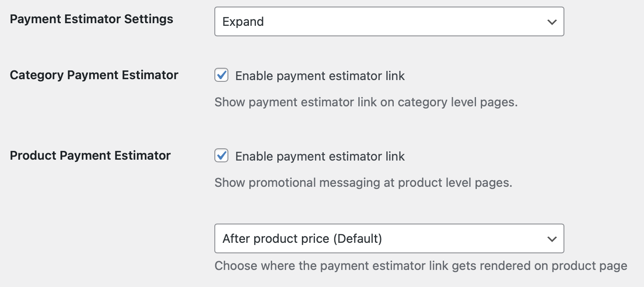This screenshot has width=644, height=287.
Task: Uncheck the Category Payment Estimator checkbox
Action: [x=221, y=75]
